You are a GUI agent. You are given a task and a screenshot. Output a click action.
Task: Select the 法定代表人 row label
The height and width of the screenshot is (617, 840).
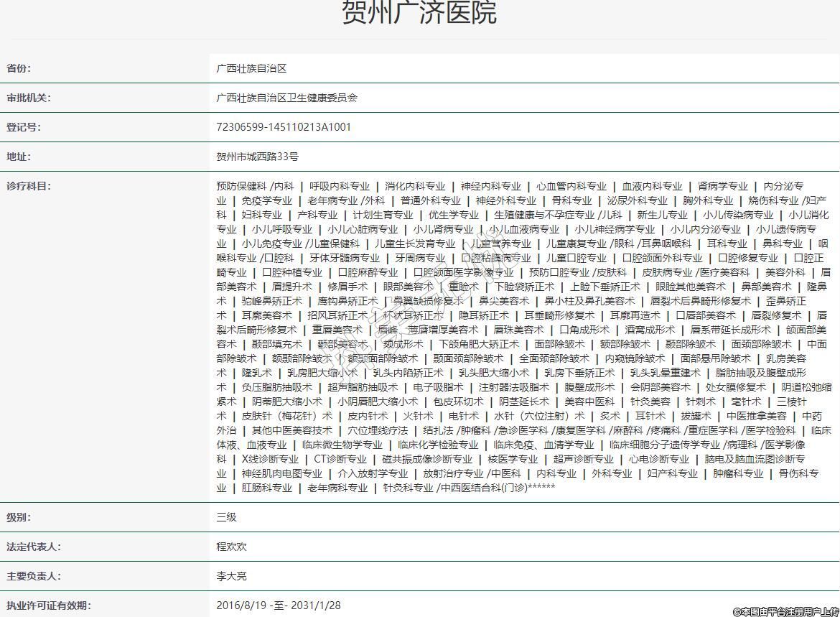[34, 547]
